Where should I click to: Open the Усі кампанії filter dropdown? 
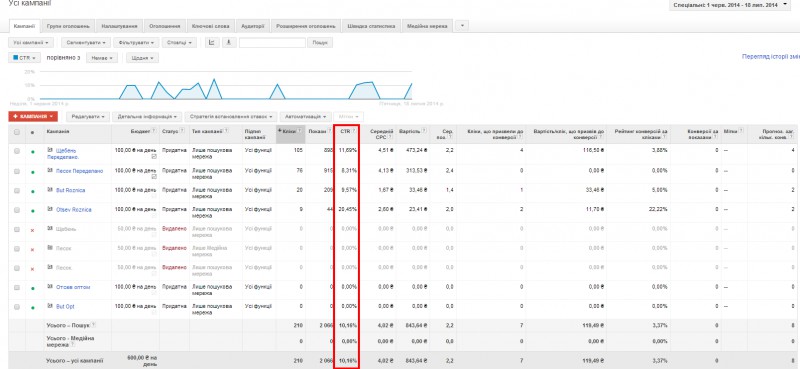click(x=32, y=42)
